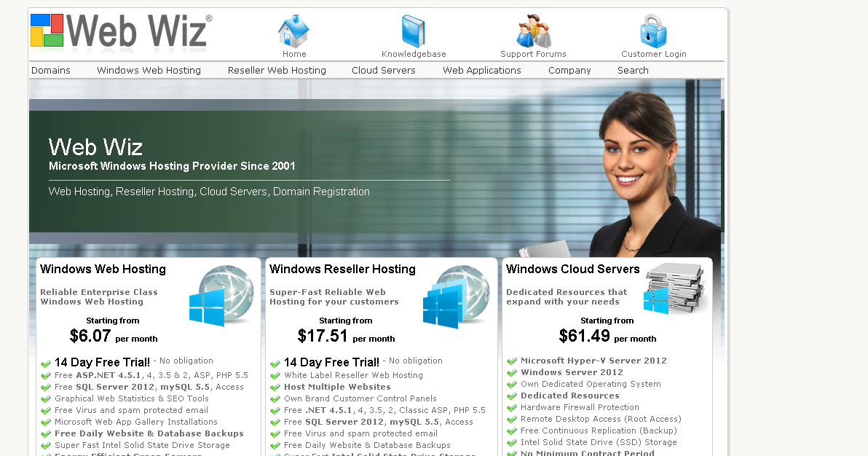The image size is (868, 456).
Task: Click 'Dedicated Resources' bold feature
Action: pos(569,396)
